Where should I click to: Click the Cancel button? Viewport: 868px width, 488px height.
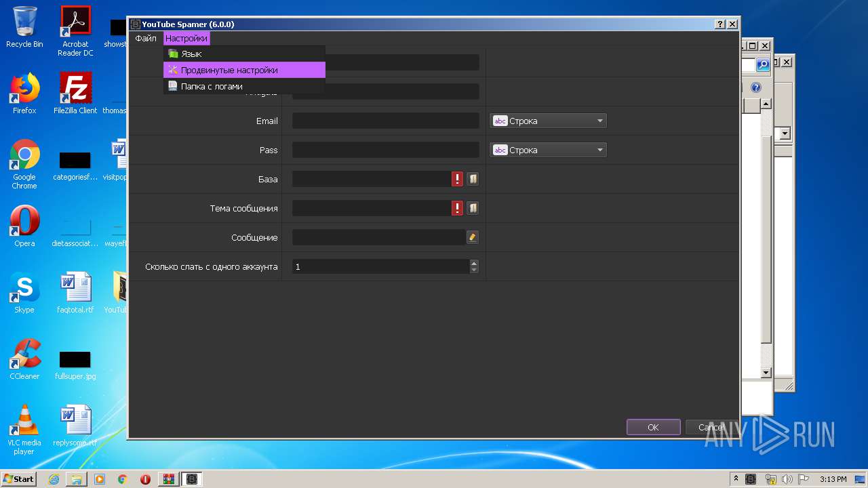coord(711,427)
